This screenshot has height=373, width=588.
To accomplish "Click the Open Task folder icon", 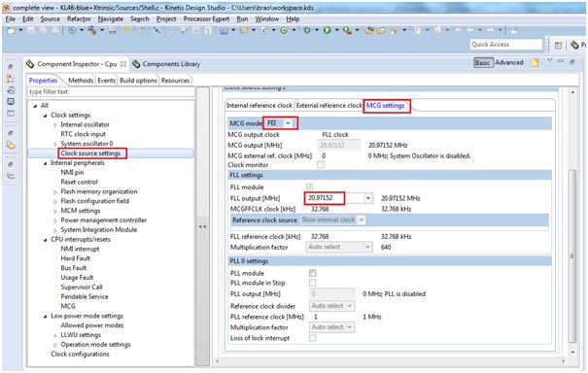I will coord(381,30).
